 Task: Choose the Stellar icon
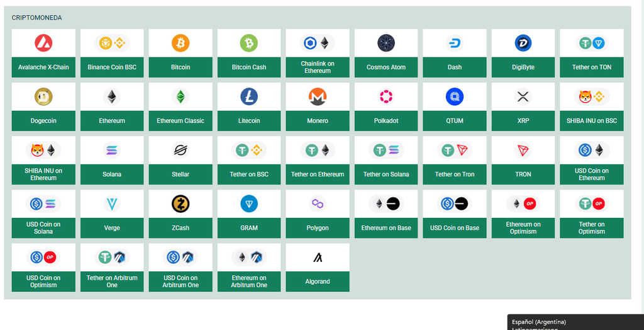180,150
